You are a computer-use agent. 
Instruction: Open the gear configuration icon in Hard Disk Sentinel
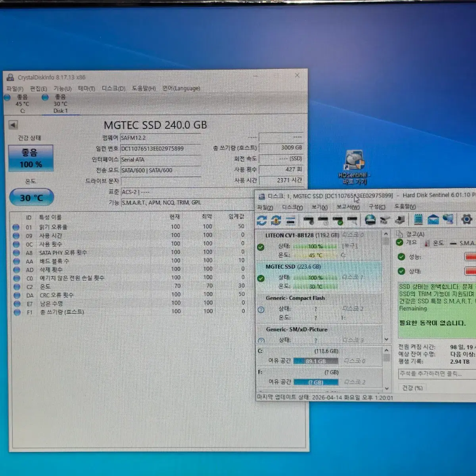coord(466,219)
